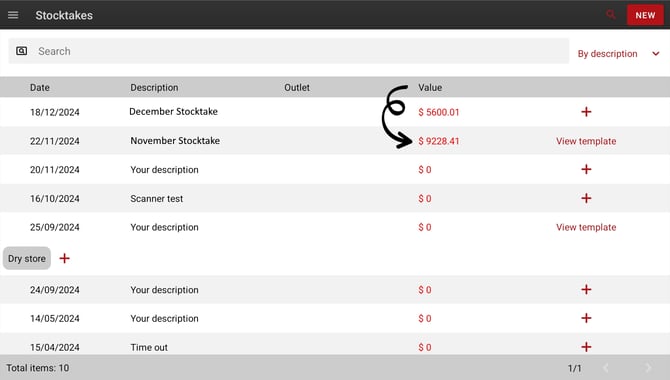
Task: Focus the Search input field
Action: 289,51
